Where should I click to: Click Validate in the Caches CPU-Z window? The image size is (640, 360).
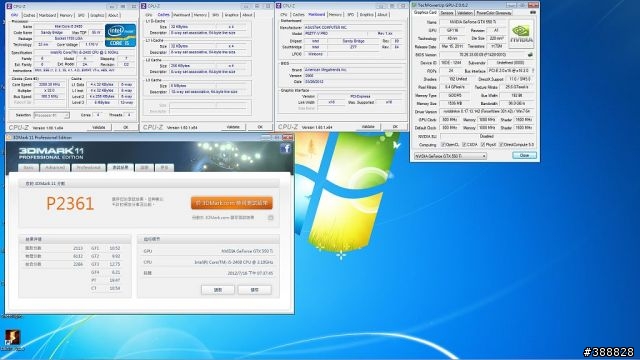[x=233, y=127]
